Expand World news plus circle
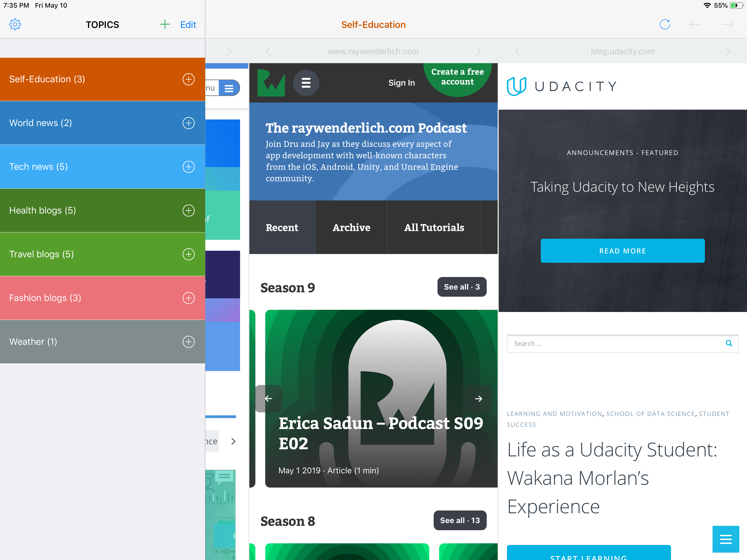 point(188,123)
